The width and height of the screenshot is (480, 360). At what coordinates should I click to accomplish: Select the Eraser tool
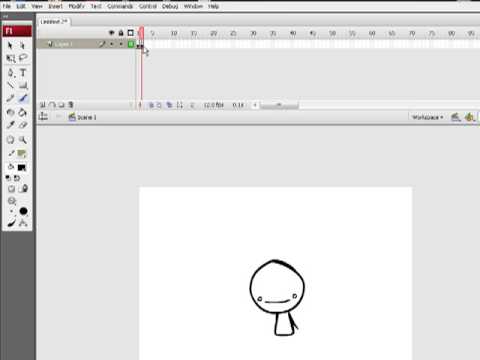click(x=23, y=125)
